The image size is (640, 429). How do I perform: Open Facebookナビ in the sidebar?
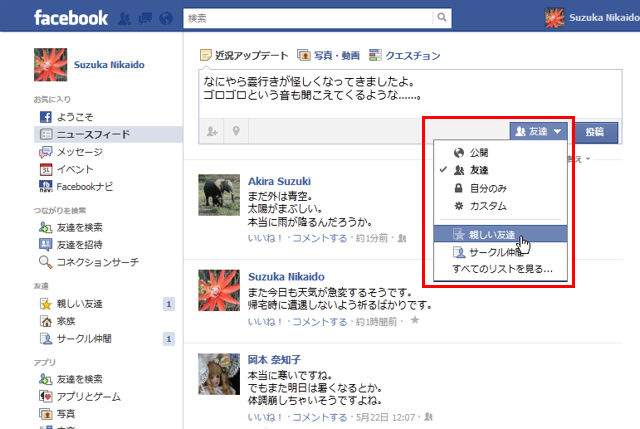[76, 187]
